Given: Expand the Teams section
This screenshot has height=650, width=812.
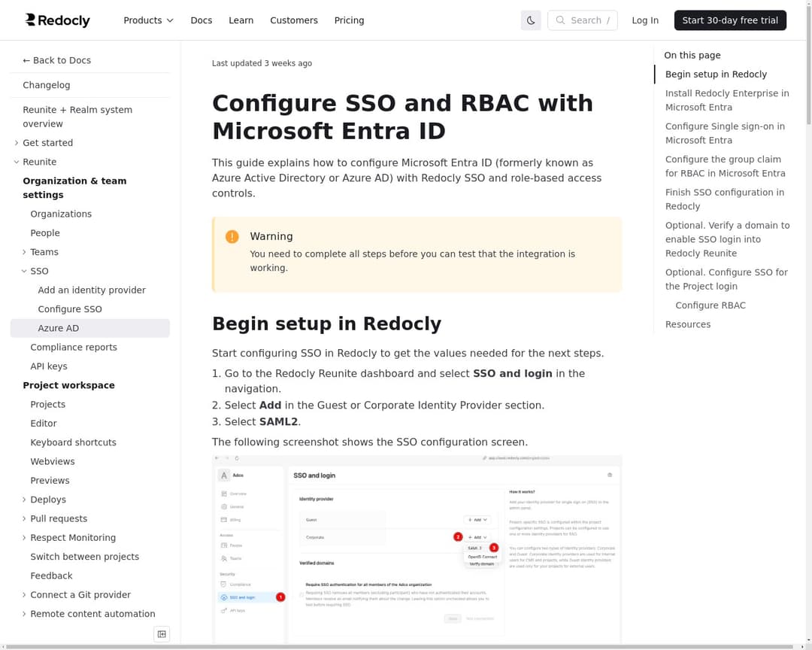Looking at the screenshot, I should tap(44, 252).
